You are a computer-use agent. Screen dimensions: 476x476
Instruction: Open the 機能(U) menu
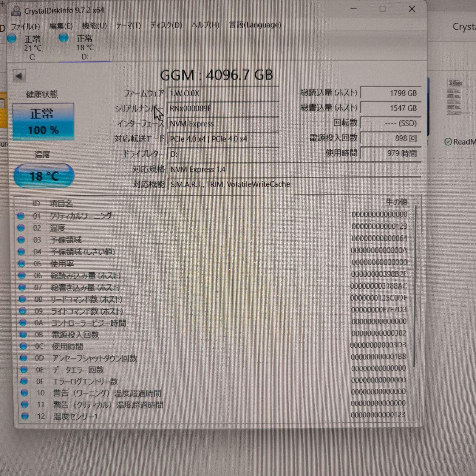[x=94, y=26]
